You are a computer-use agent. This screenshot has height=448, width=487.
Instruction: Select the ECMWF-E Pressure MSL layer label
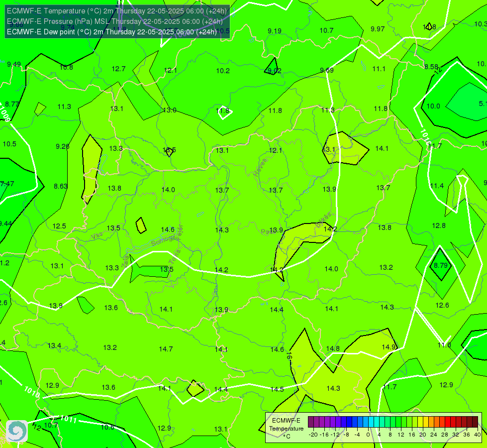(115, 21)
